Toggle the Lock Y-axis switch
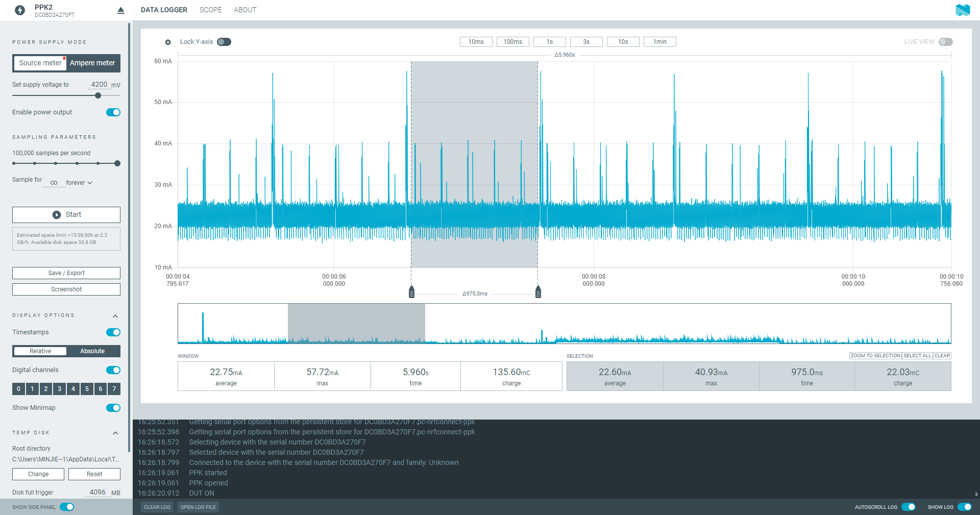The width and height of the screenshot is (980, 515). coord(224,42)
